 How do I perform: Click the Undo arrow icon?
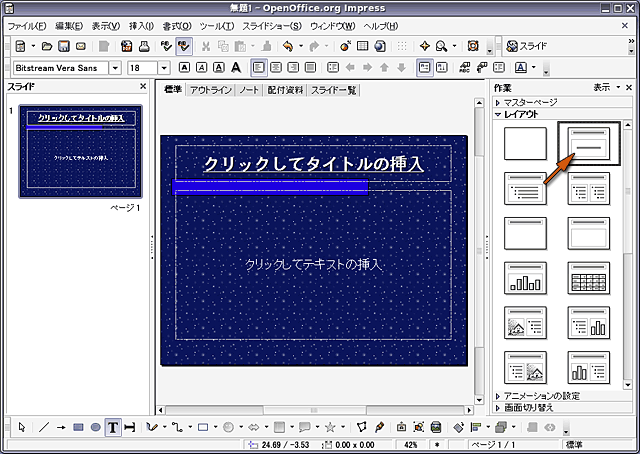coord(288,46)
